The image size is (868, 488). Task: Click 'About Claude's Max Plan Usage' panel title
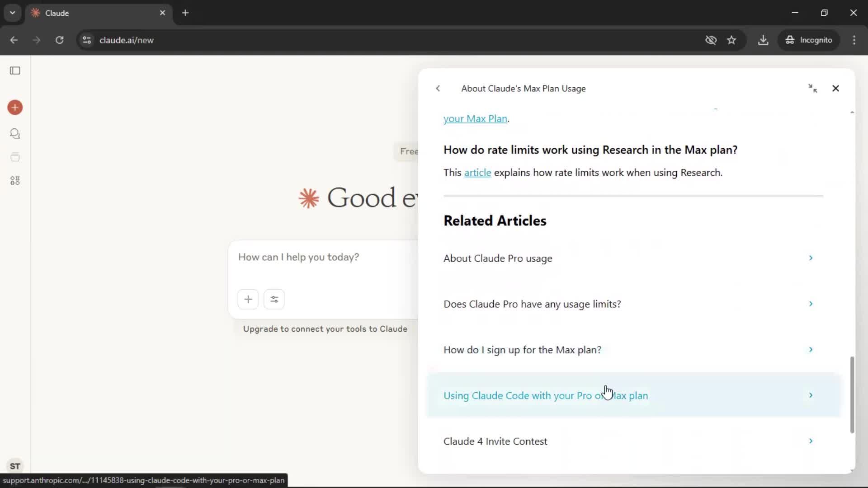click(523, 89)
